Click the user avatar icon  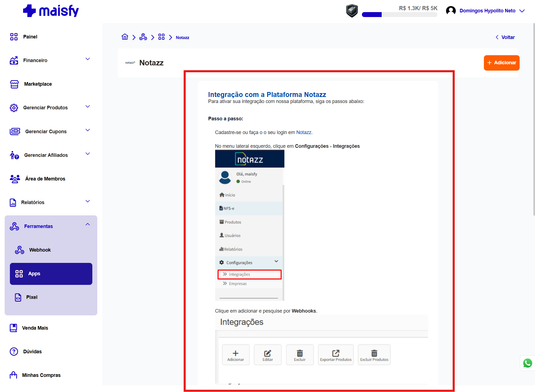click(451, 11)
